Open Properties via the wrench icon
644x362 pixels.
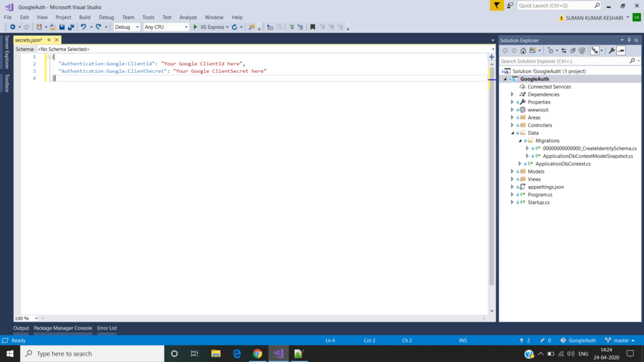[612, 50]
